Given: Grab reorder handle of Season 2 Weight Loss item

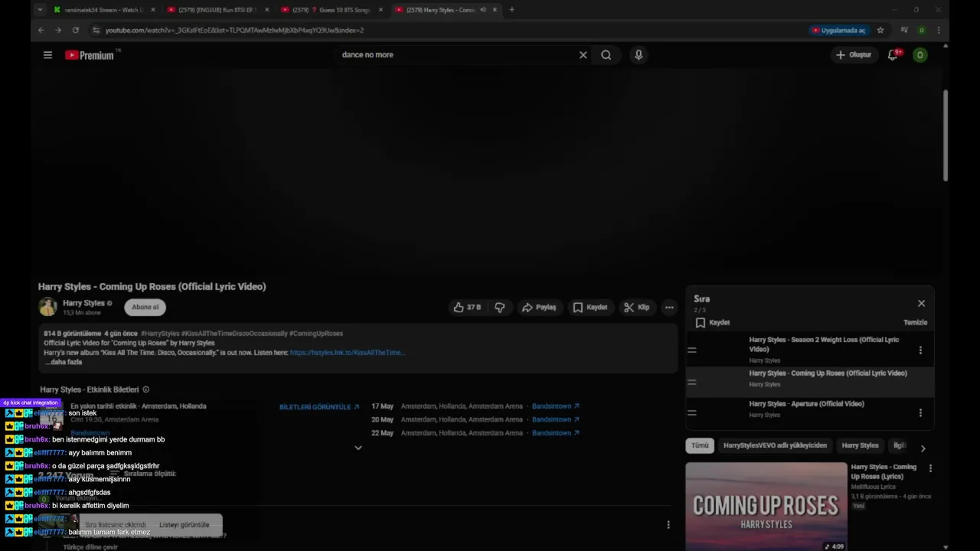Looking at the screenshot, I should coord(691,350).
